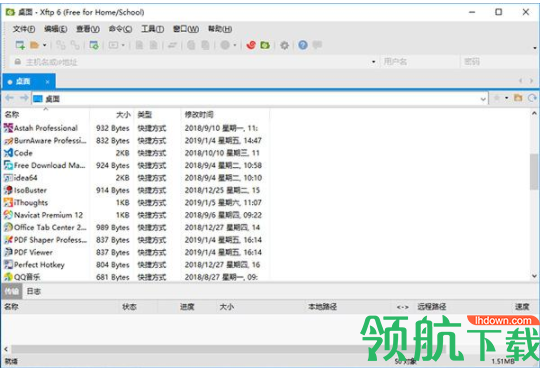This screenshot has width=540, height=368.
Task: Open the 帮助(H) menu
Action: point(220,29)
